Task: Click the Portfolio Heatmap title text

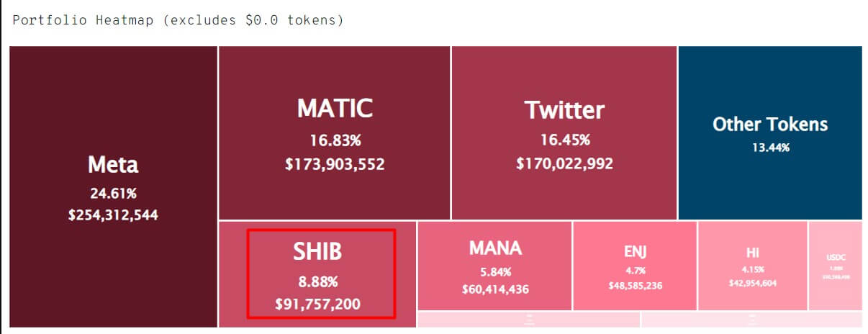Action: pos(178,20)
